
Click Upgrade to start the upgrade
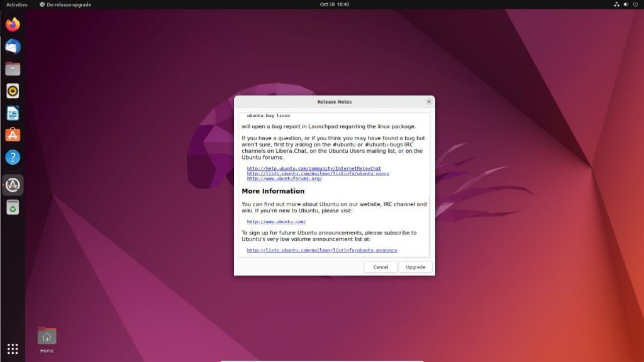click(x=415, y=266)
